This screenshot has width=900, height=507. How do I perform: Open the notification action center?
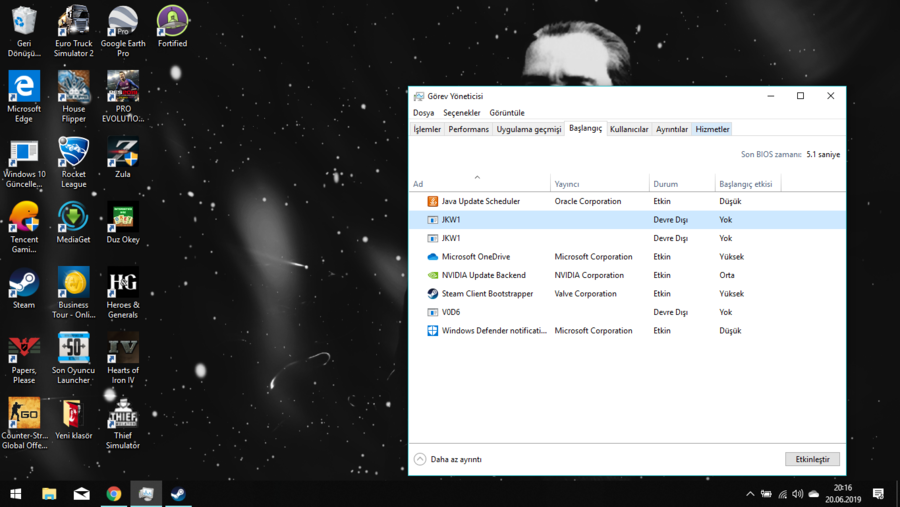[878, 494]
